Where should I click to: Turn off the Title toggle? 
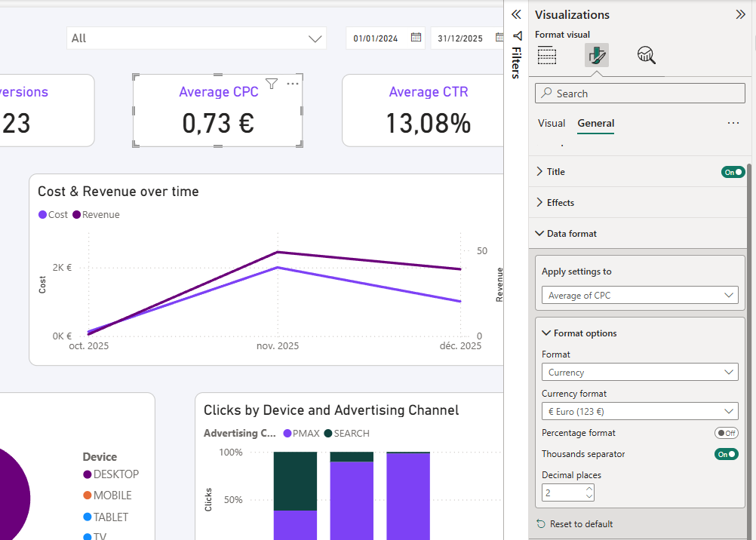coord(732,172)
